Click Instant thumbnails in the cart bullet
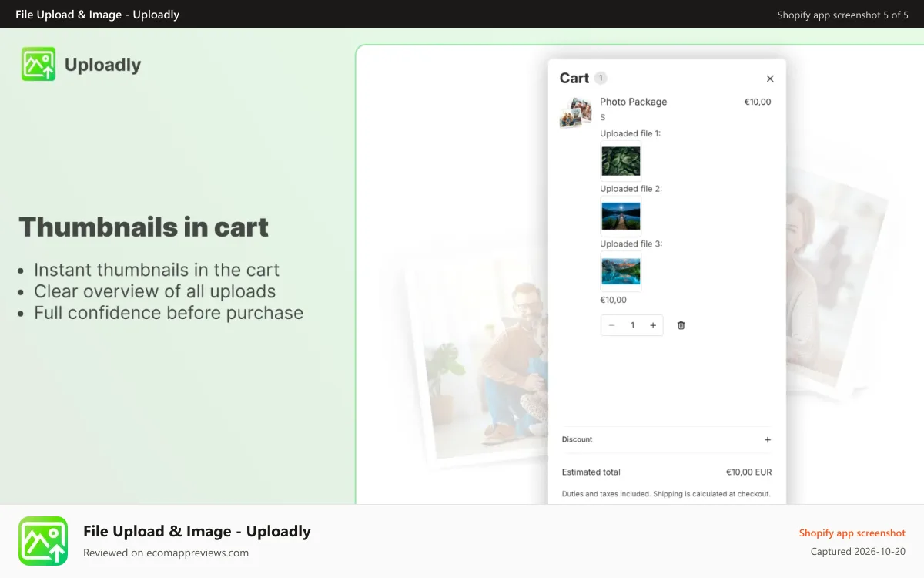 coord(156,270)
